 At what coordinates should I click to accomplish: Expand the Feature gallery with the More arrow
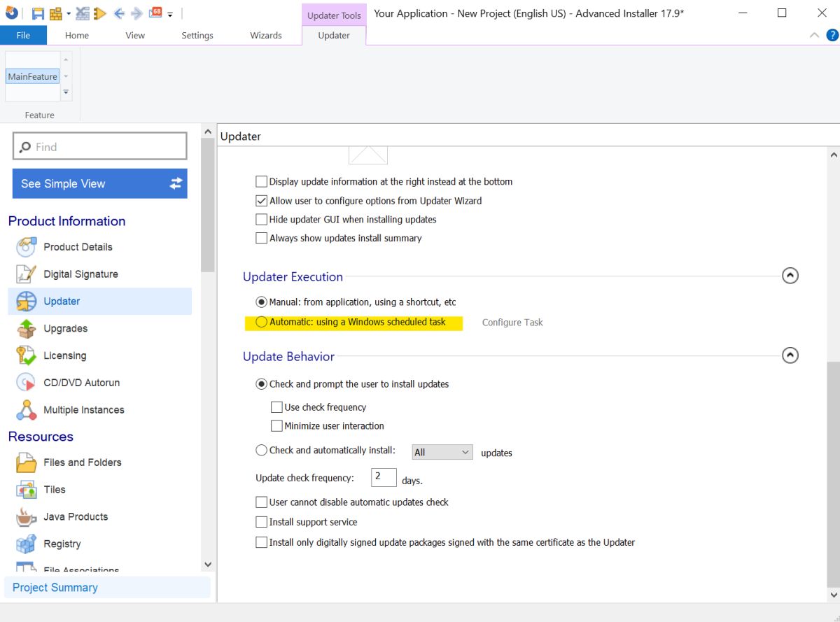66,92
